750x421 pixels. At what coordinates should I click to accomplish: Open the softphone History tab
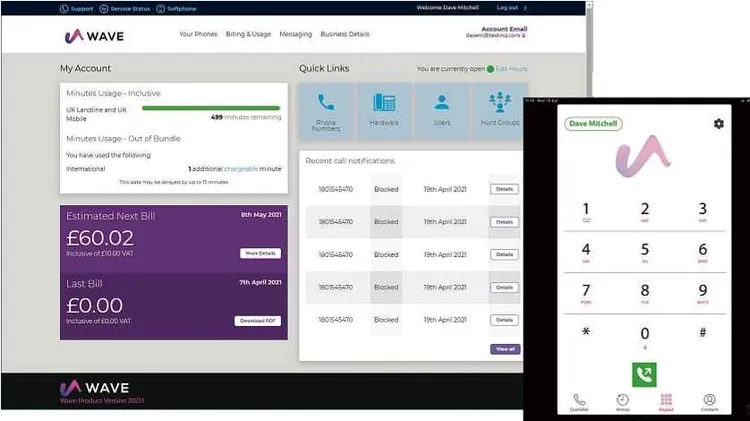pos(622,402)
